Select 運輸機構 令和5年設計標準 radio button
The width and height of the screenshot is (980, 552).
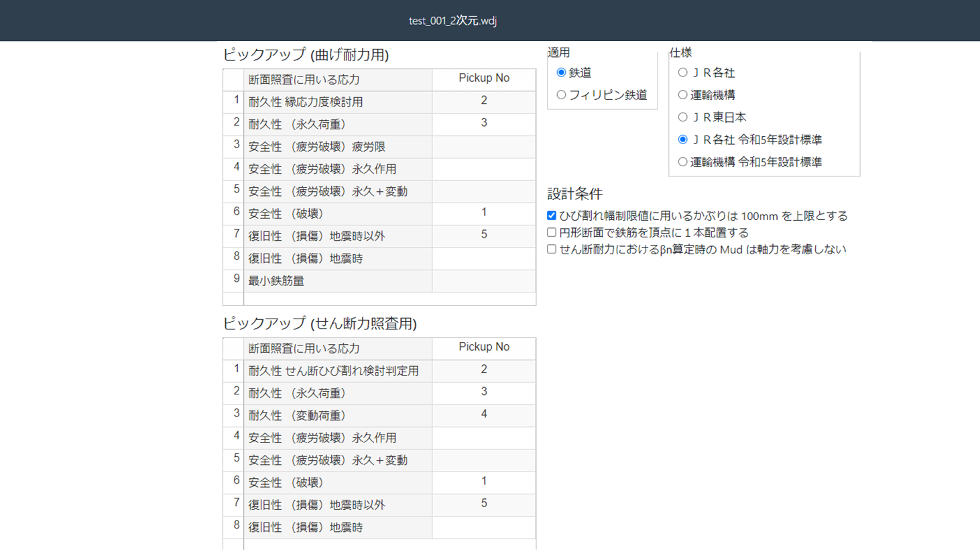pyautogui.click(x=682, y=162)
